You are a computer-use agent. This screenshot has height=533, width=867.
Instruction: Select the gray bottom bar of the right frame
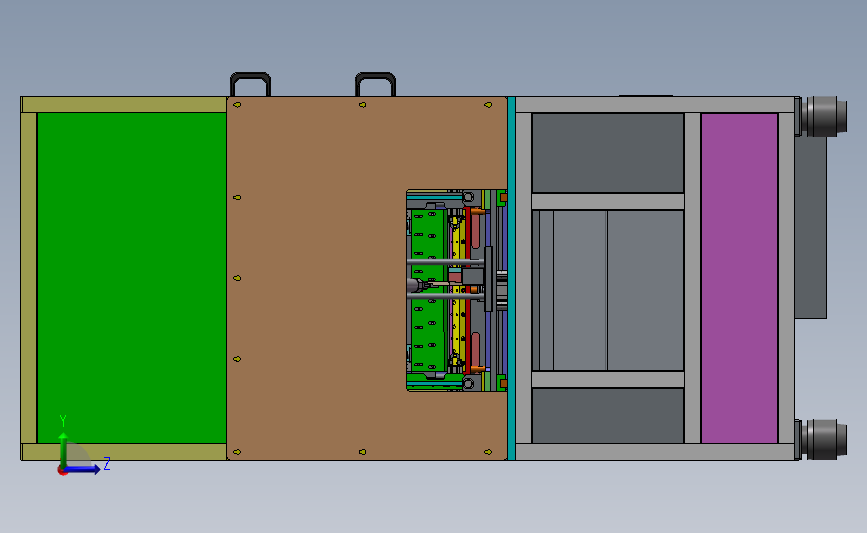[x=655, y=452]
